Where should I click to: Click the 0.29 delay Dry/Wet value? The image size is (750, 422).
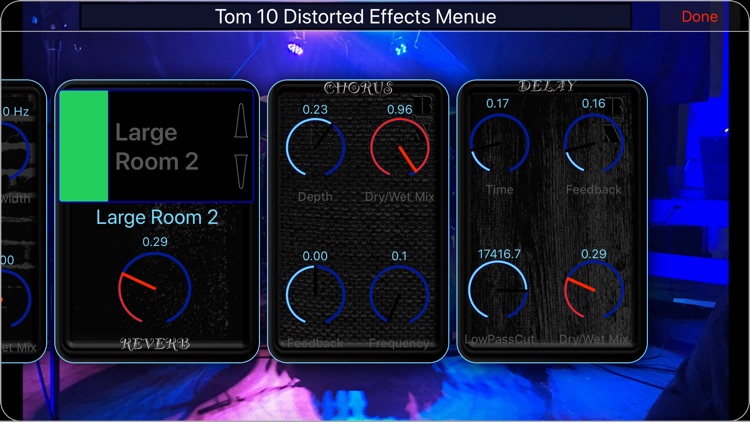(x=594, y=254)
